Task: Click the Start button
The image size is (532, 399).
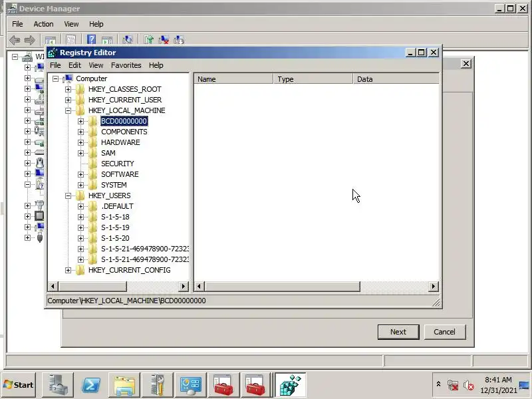Action: (19, 385)
